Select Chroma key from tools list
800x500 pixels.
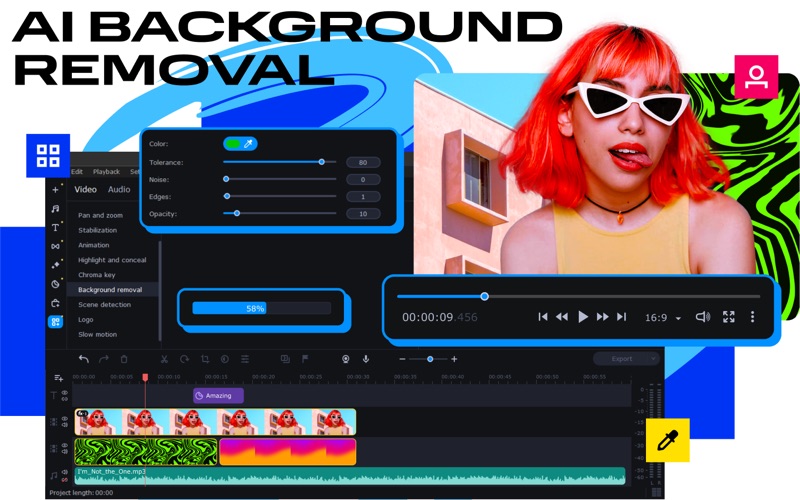pos(97,275)
